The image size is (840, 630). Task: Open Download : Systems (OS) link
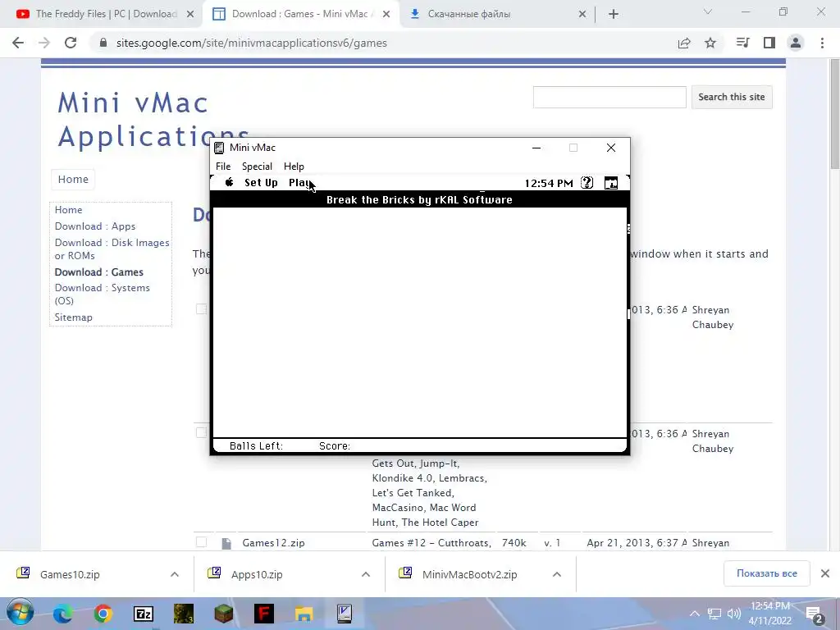coord(102,294)
